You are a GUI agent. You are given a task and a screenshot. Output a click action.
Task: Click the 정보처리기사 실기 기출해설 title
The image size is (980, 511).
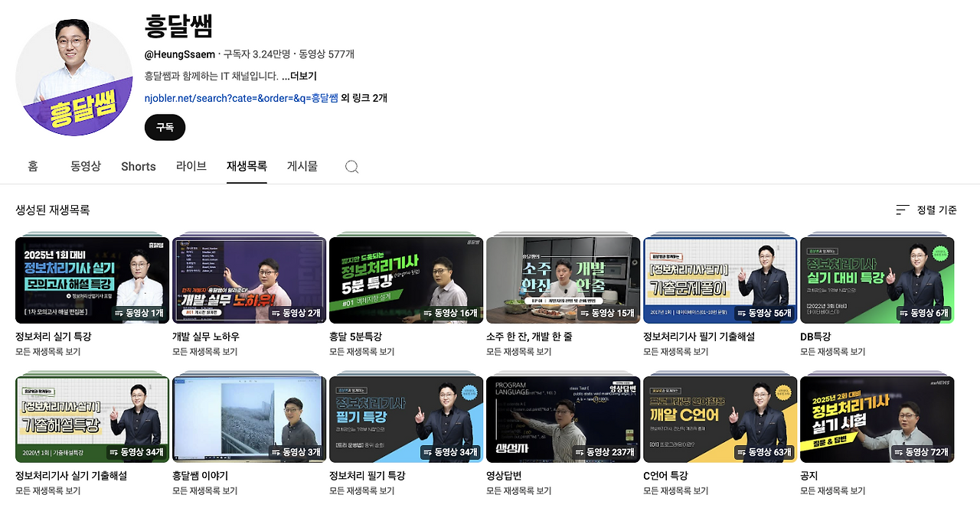71,476
